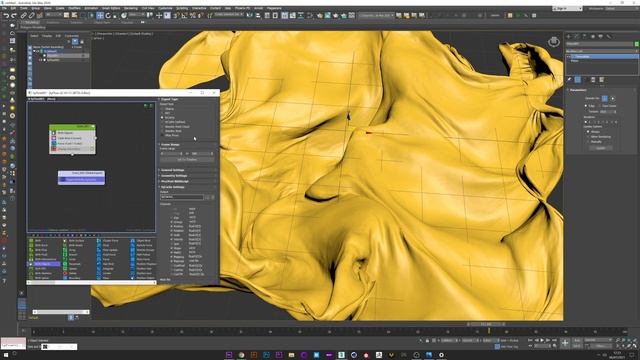Image resolution: width=640 pixels, height=360 pixels.
Task: Open the Customize menu in Scene Explorer
Action: (71, 36)
